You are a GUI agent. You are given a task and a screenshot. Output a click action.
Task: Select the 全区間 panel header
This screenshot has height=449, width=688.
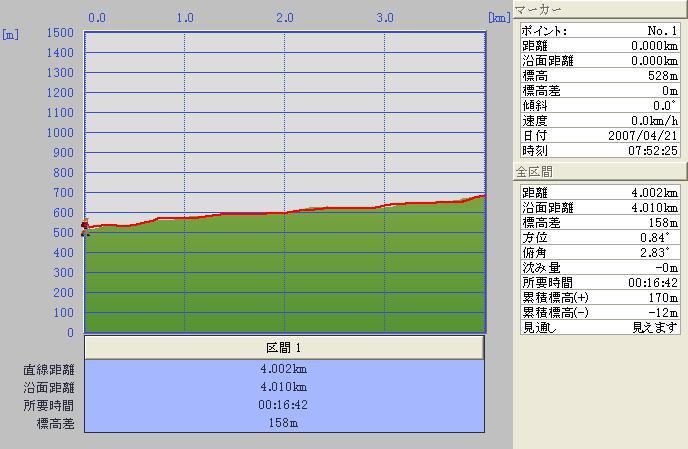[600, 171]
